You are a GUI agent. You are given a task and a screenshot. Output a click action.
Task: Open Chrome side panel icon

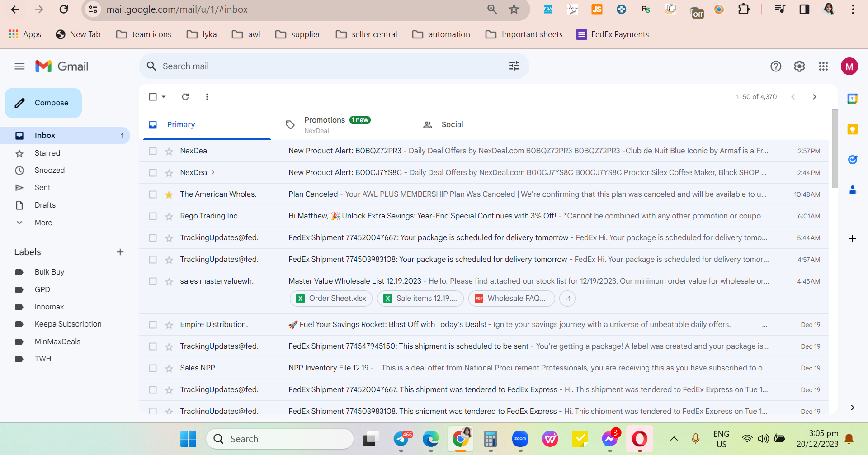(x=804, y=9)
